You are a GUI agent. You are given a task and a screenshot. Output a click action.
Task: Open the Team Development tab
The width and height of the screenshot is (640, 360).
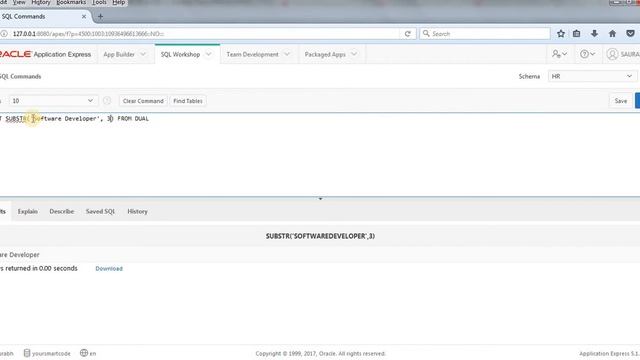pos(252,54)
